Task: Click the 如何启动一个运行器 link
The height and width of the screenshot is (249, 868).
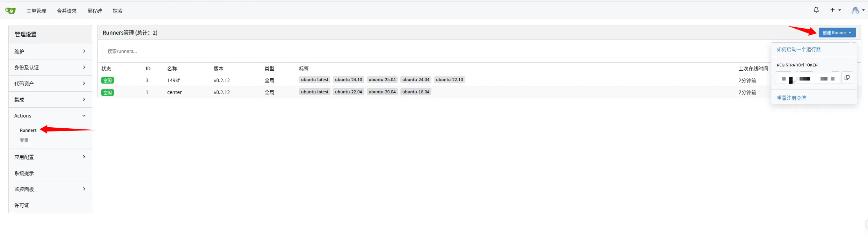Action: click(x=798, y=50)
